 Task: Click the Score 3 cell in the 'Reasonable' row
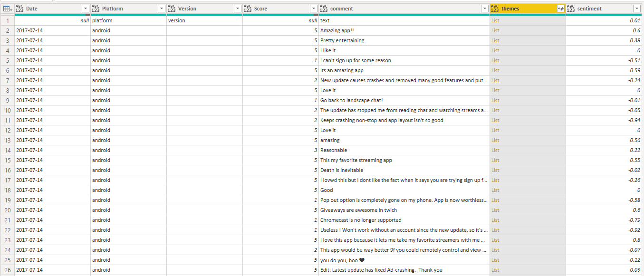point(280,150)
